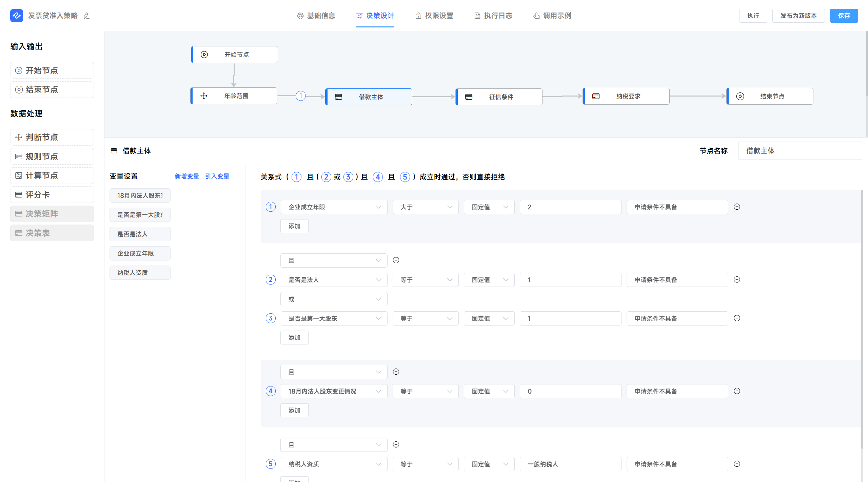The height and width of the screenshot is (482, 868).
Task: Click the blue app logo icon
Action: coord(17,16)
